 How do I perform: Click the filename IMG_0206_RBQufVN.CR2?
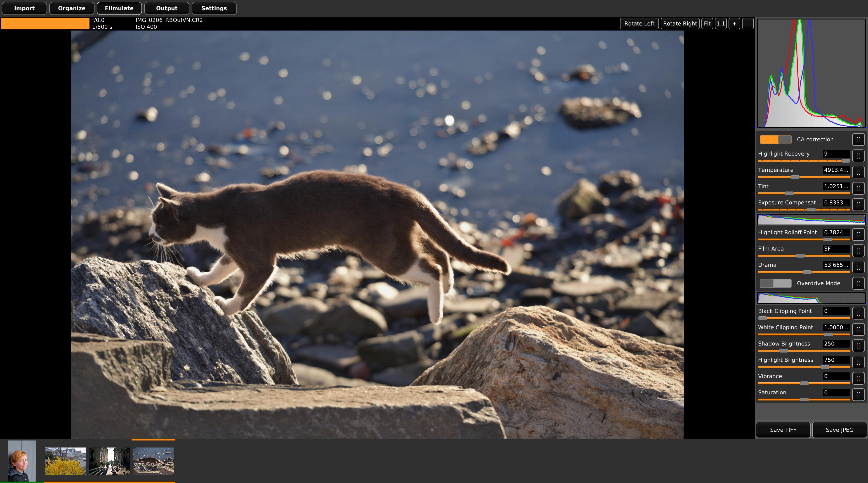[x=169, y=20]
